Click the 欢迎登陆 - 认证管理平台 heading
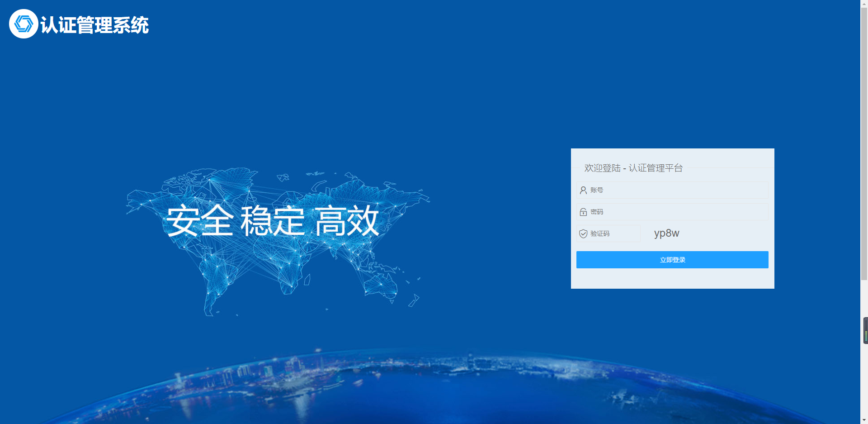This screenshot has height=424, width=868. tap(633, 167)
